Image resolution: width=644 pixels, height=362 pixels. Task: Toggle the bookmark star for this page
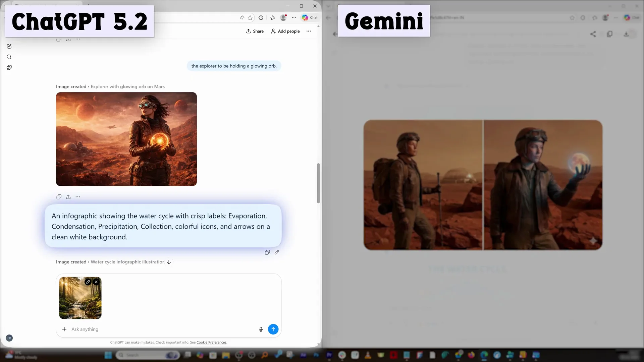tap(250, 18)
